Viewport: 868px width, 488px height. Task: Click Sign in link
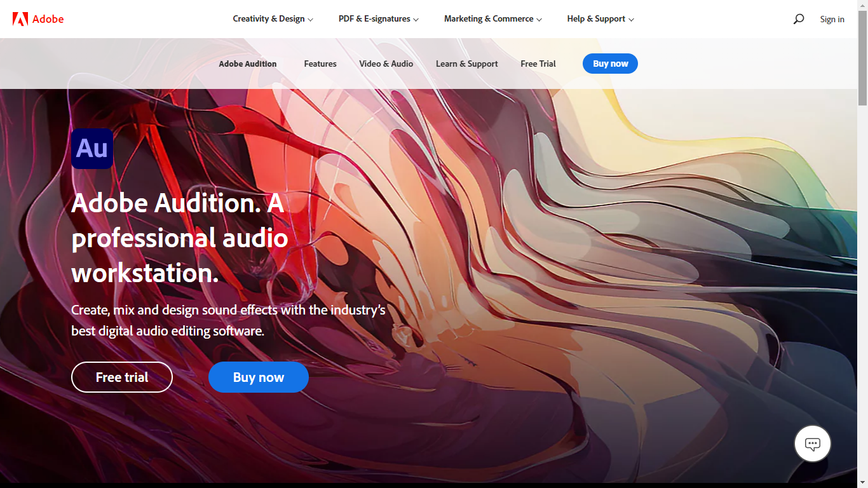click(x=832, y=19)
